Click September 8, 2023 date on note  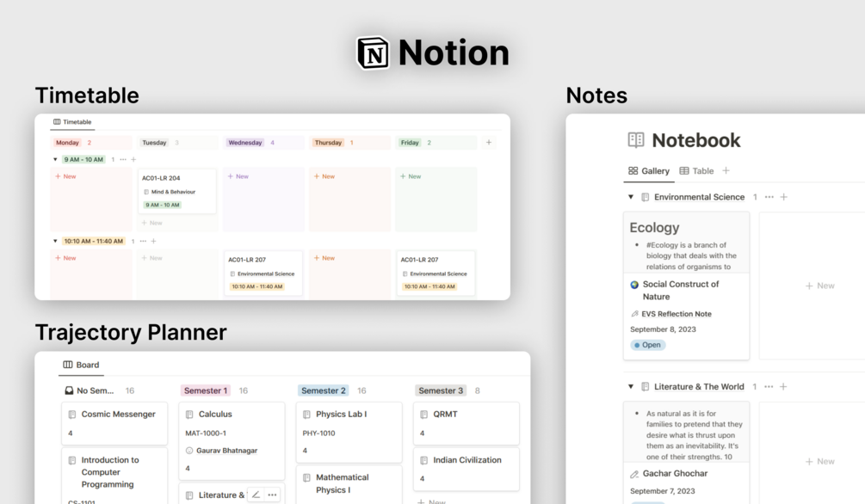click(x=663, y=329)
